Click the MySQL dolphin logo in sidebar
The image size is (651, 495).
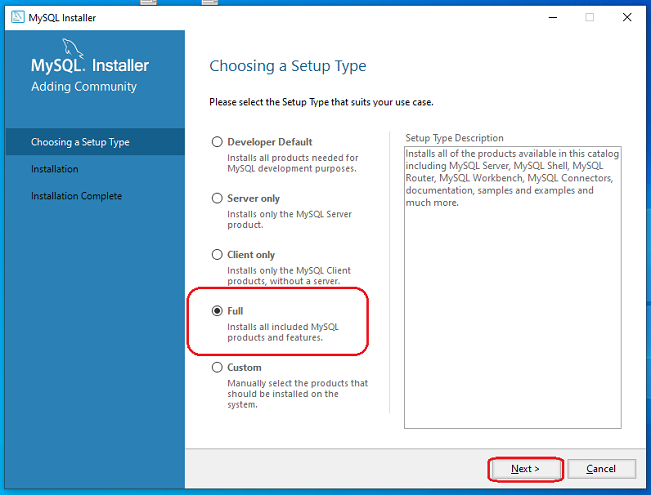[73, 49]
